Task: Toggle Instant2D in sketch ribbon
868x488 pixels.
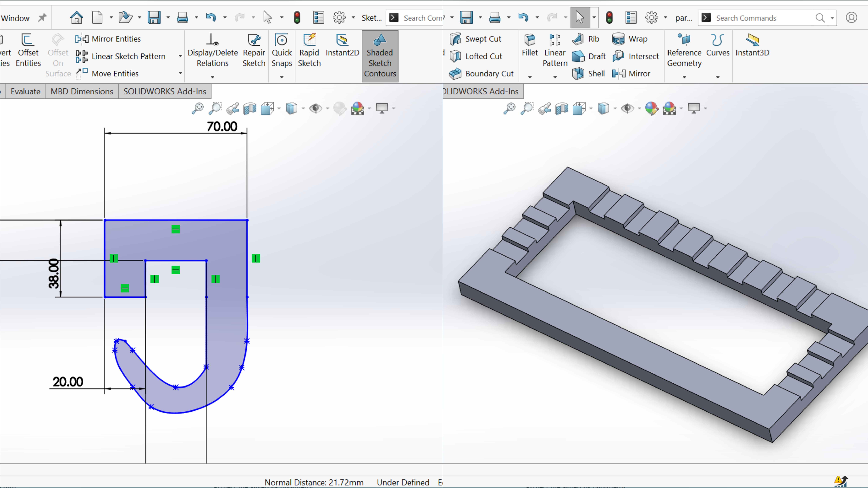Action: [342, 45]
